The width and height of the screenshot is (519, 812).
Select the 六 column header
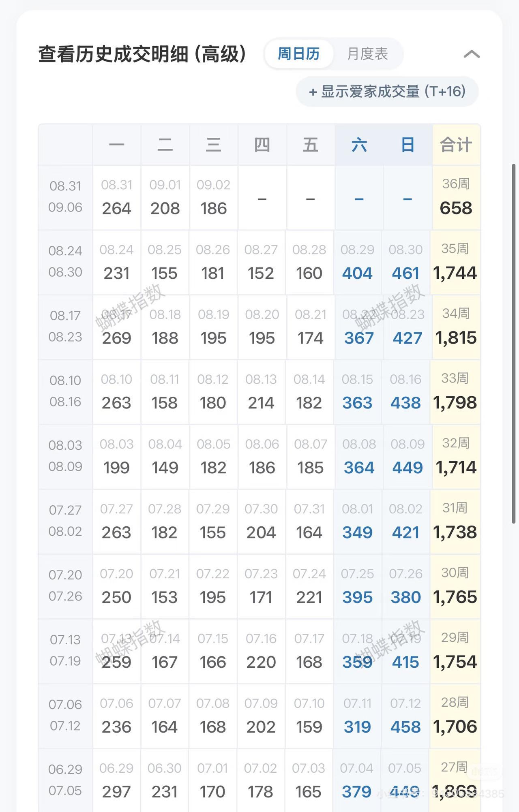[x=359, y=145]
